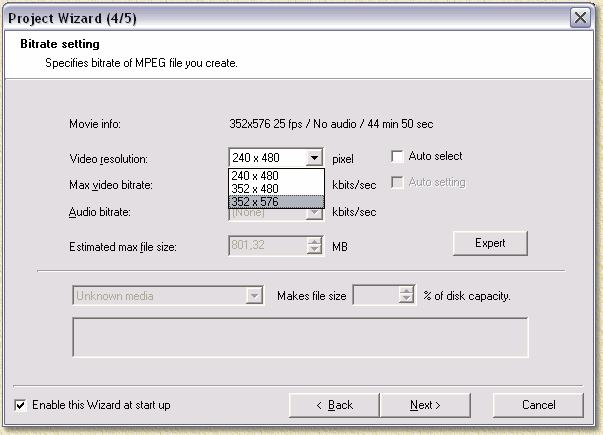Decrease estimated max file size with down arrow

coord(314,250)
